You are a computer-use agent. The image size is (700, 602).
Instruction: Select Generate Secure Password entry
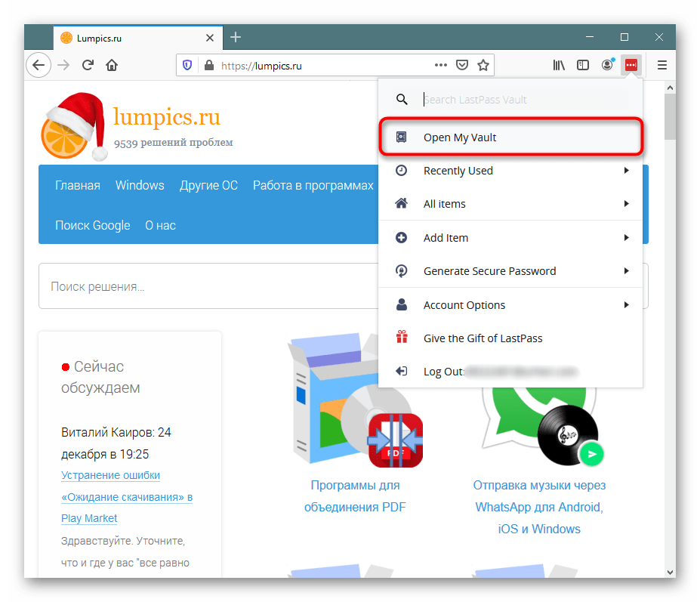(510, 270)
